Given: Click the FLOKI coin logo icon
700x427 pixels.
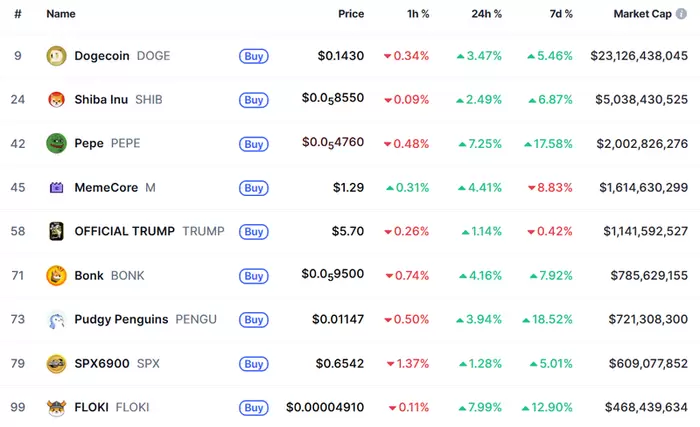Looking at the screenshot, I should [x=56, y=407].
